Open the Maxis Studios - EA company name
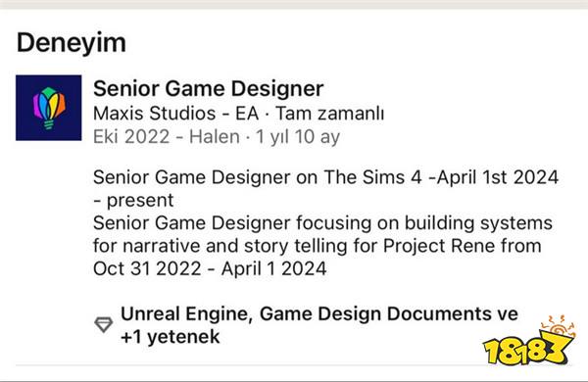Screen dimensions: 588x382 point(175,114)
